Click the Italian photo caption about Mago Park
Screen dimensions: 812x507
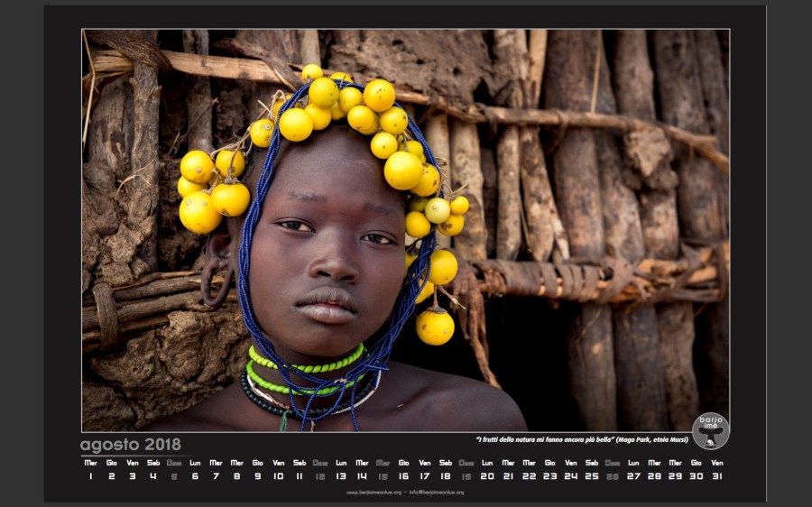(x=582, y=439)
